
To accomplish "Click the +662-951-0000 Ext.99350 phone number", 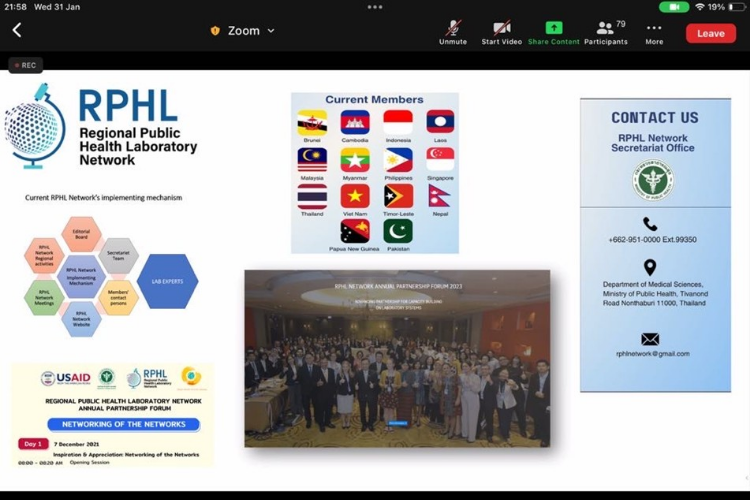I will (x=652, y=240).
